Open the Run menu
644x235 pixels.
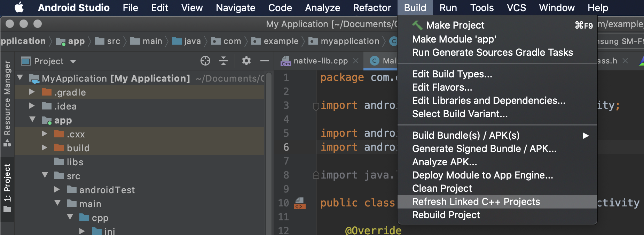(448, 7)
